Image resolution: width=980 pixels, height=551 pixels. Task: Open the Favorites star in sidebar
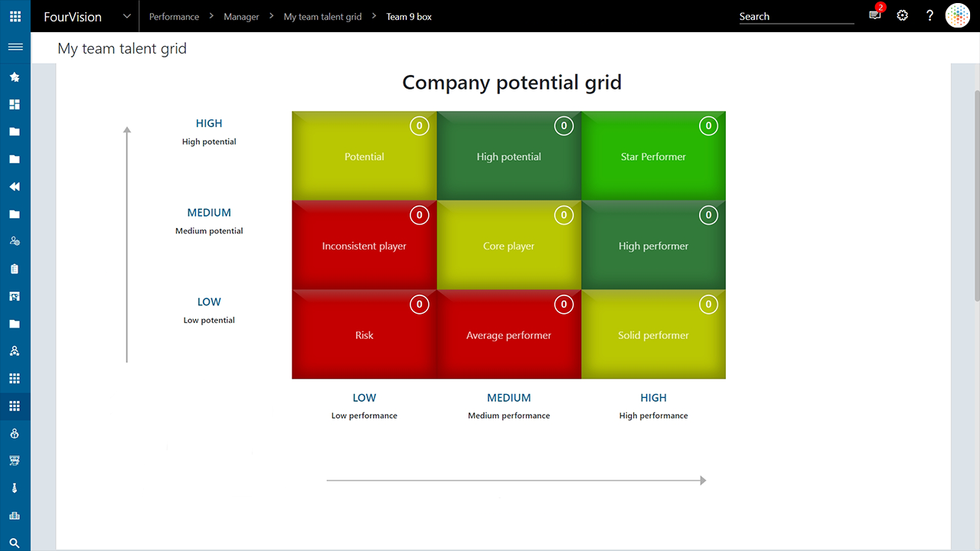[15, 77]
